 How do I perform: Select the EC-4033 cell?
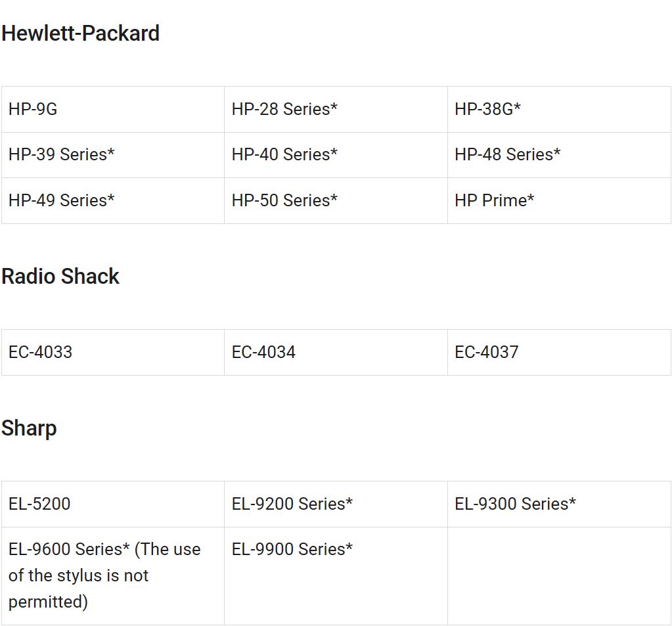(x=113, y=352)
